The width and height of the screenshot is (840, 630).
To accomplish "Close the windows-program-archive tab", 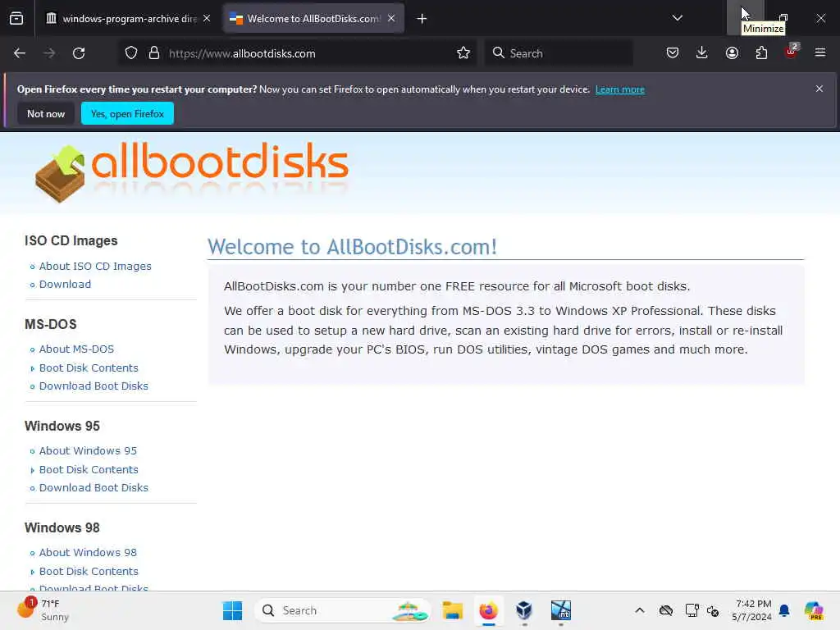I will (207, 18).
